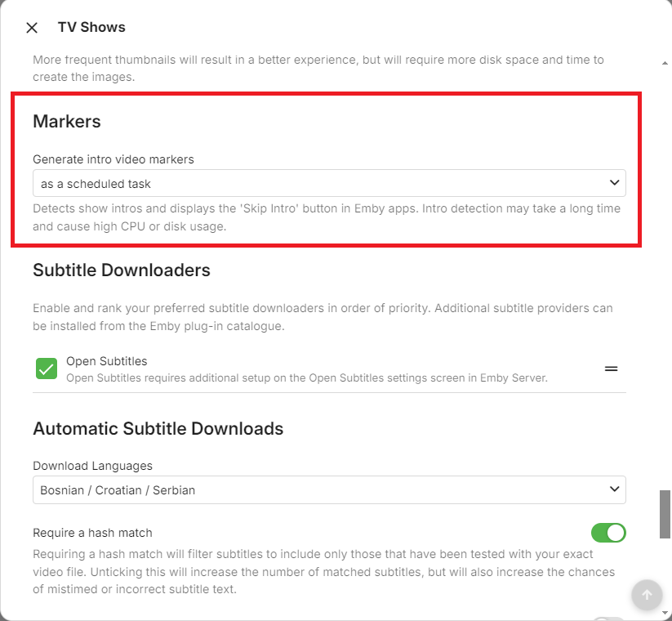Open the Generate intro video markers dropdown
672x621 pixels.
click(328, 183)
